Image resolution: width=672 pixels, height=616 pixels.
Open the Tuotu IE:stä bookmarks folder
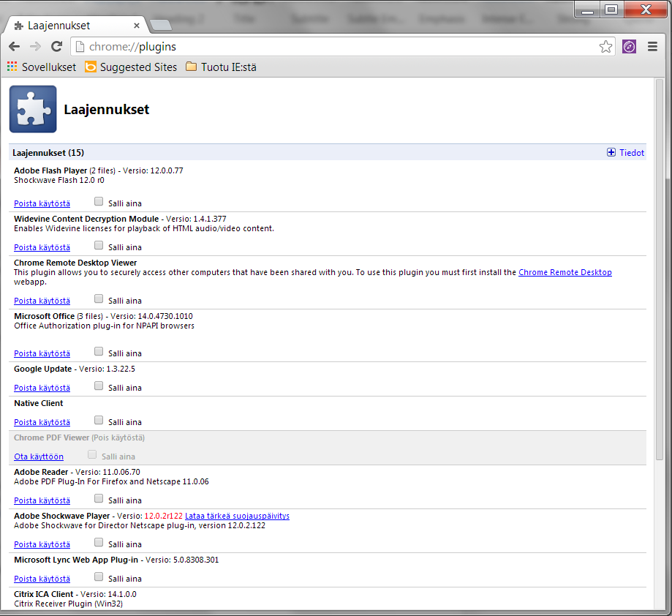(x=221, y=67)
